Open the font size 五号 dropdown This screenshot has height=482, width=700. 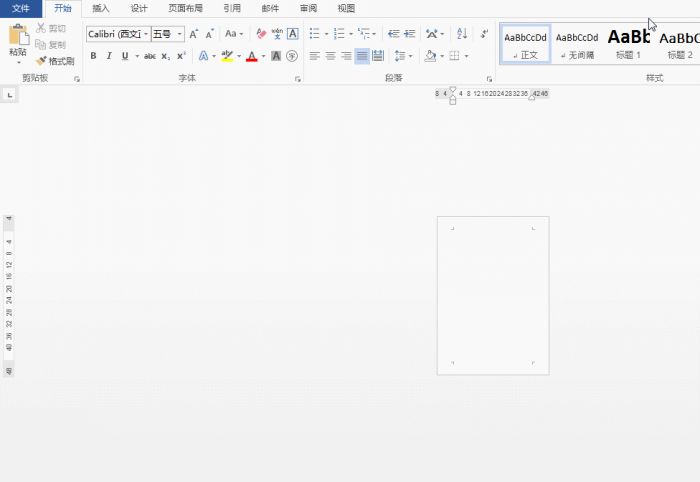(180, 34)
